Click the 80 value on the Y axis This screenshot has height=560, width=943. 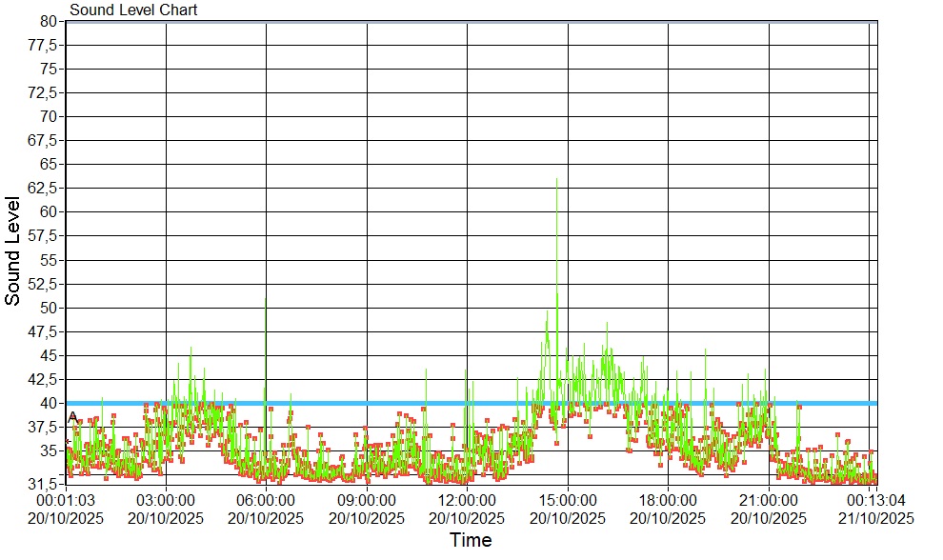50,21
